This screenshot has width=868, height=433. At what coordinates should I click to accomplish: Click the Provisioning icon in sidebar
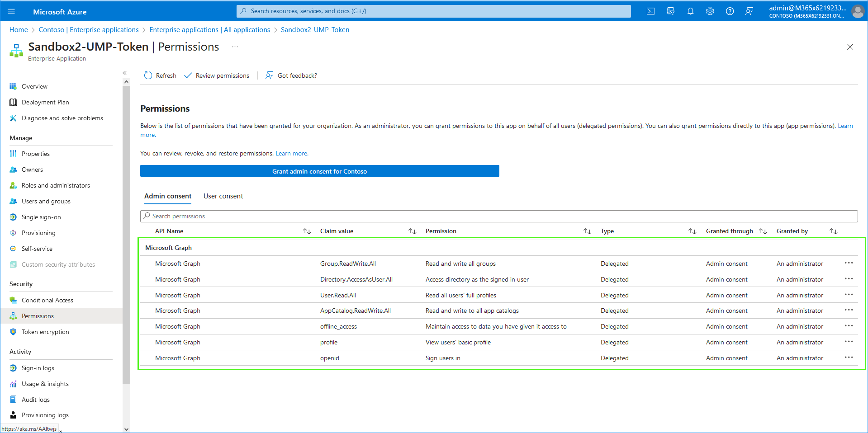click(13, 233)
